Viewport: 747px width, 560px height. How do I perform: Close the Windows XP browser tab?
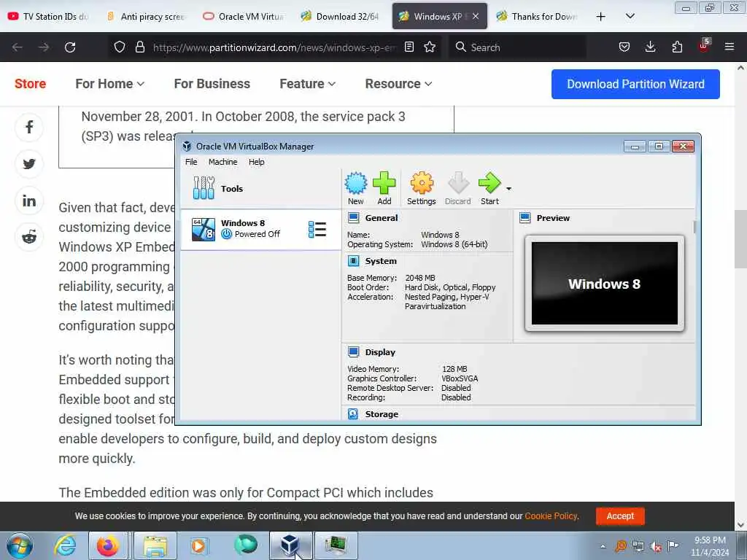coord(476,16)
